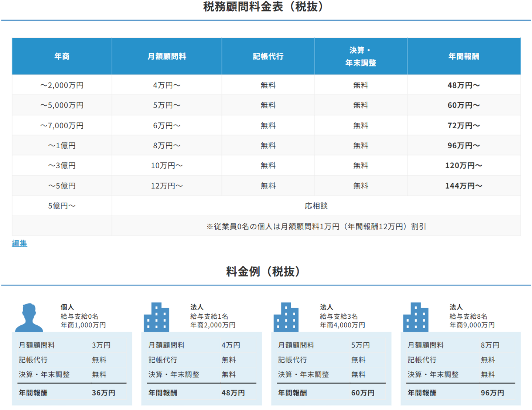Image resolution: width=532 pixels, height=410 pixels.
Task: Click the 8万円～ monthly fee cell
Action: (x=167, y=146)
